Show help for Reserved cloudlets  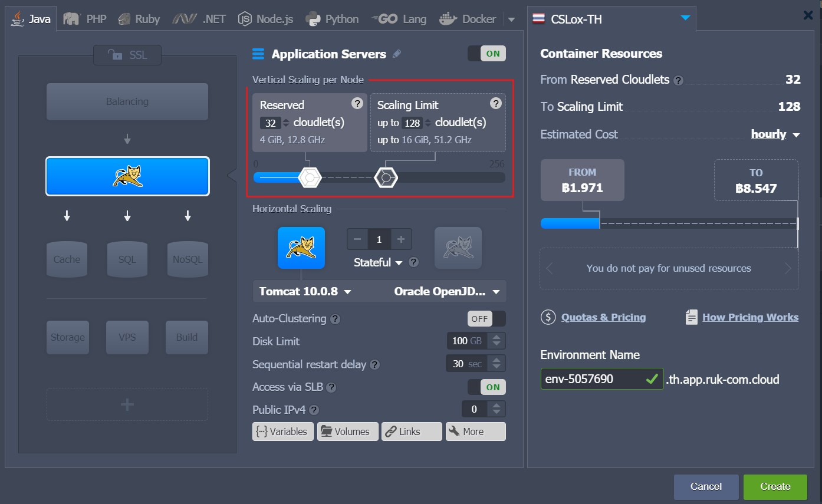(x=357, y=103)
